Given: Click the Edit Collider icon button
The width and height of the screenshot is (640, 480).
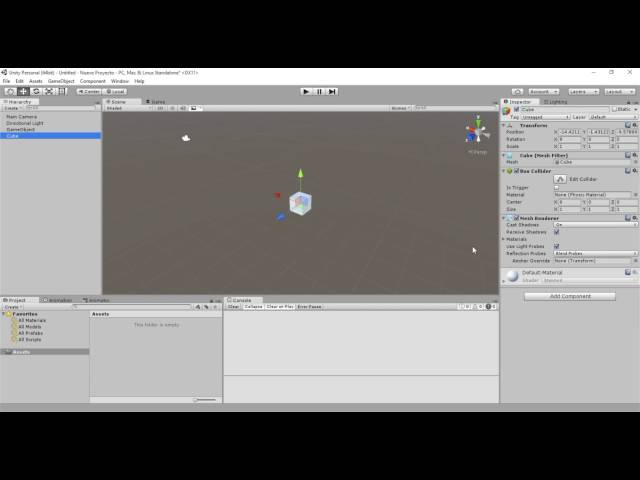Looking at the screenshot, I should coord(560,179).
